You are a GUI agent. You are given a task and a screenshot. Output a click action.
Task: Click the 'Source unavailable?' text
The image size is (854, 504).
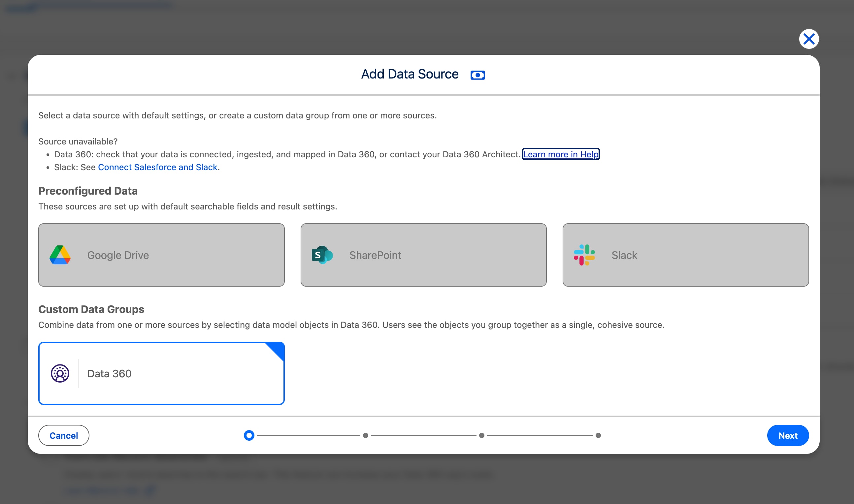point(78,141)
